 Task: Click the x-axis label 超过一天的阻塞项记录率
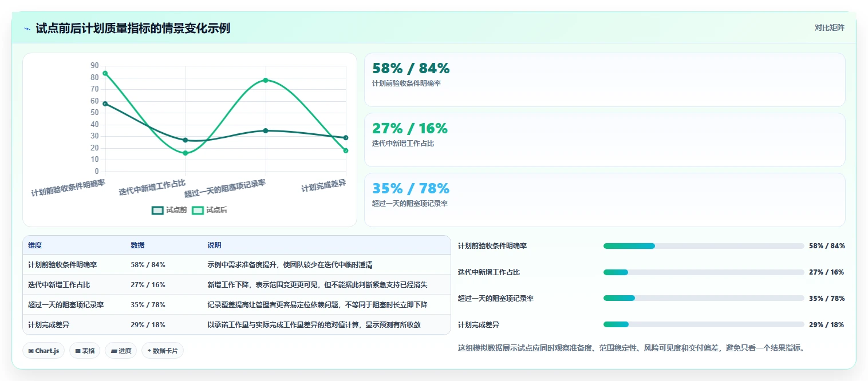[x=225, y=188]
